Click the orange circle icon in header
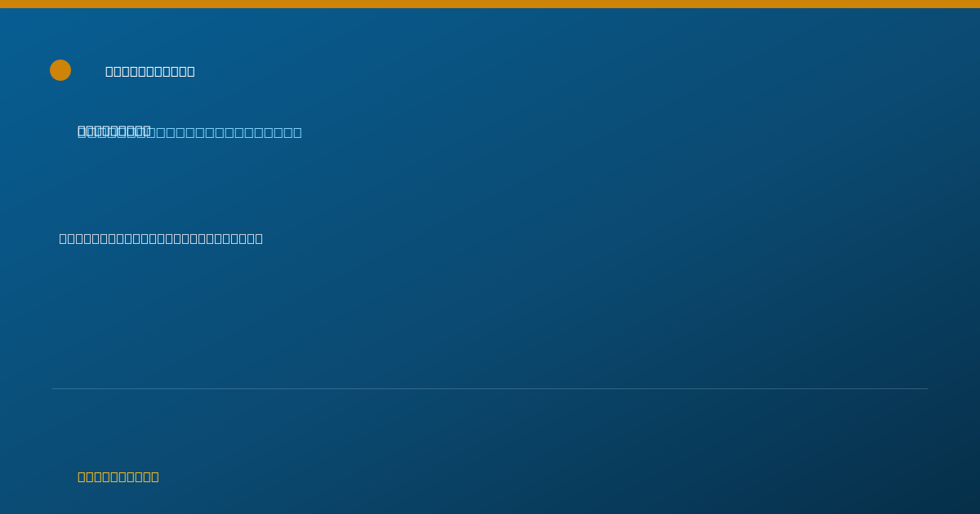980x514 pixels. click(60, 70)
